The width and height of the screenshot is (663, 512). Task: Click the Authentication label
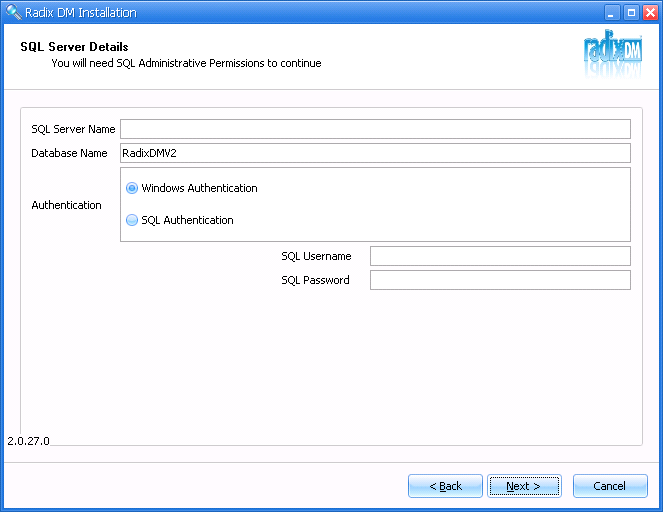tap(66, 205)
